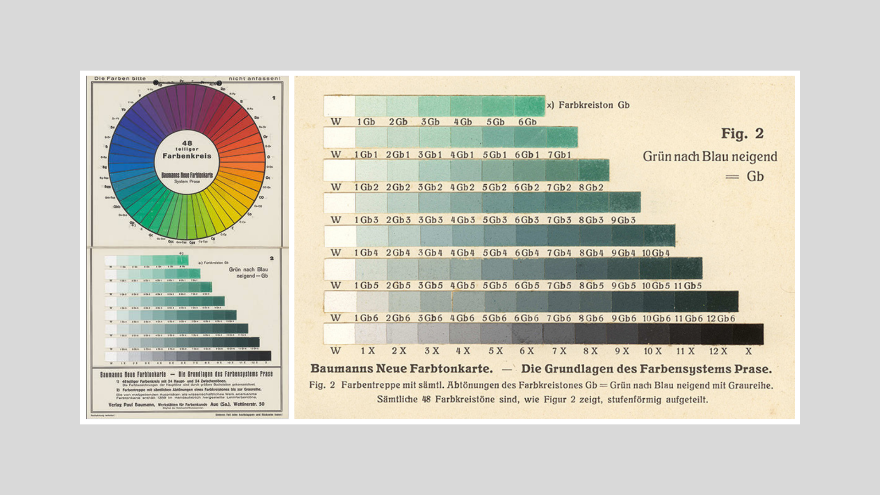Select the final black swatch labeled X

click(748, 334)
